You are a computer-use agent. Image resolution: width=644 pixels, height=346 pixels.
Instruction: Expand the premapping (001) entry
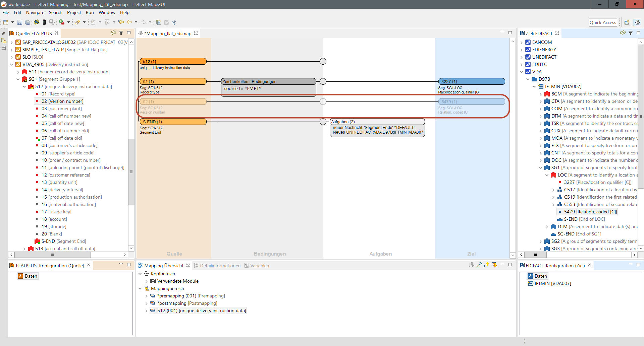(146, 296)
